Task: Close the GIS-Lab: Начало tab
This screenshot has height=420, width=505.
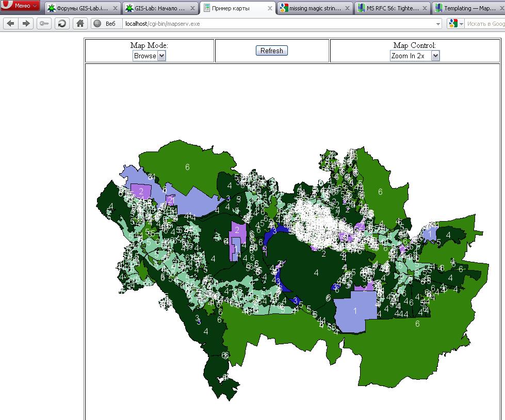Action: coord(192,8)
